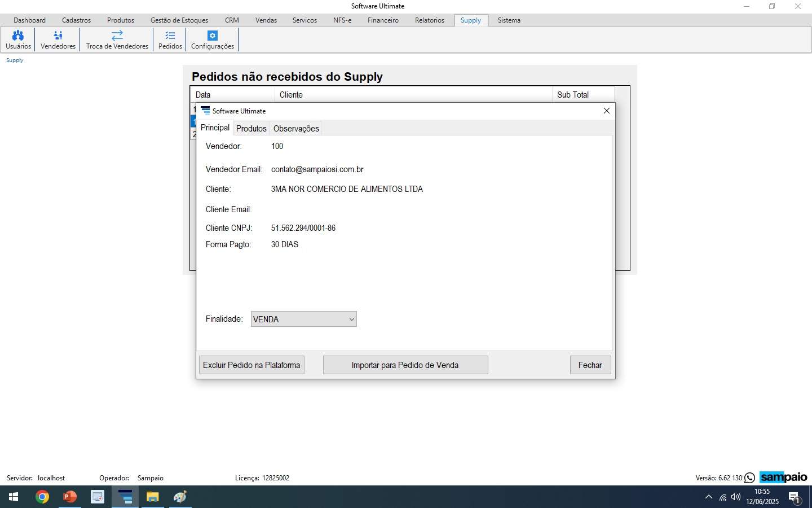This screenshot has width=812, height=508.
Task: Open the Dashboard menu tab
Action: coord(29,20)
